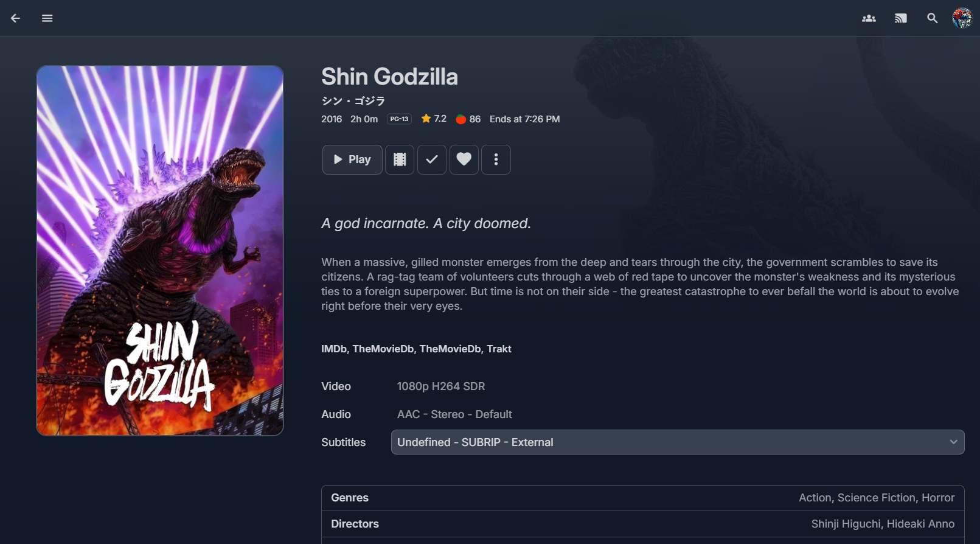Open the search magnifier icon
This screenshot has width=980, height=544.
tap(932, 18)
